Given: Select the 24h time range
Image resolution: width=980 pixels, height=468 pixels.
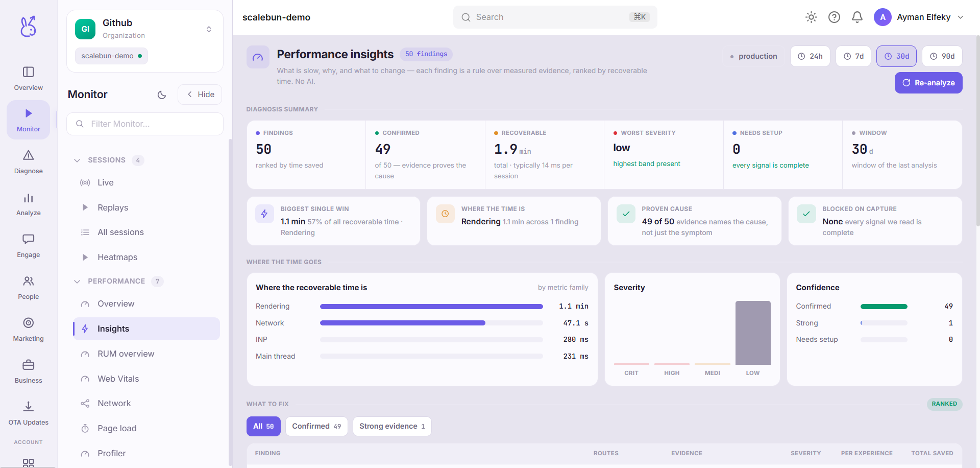Looking at the screenshot, I should point(810,56).
